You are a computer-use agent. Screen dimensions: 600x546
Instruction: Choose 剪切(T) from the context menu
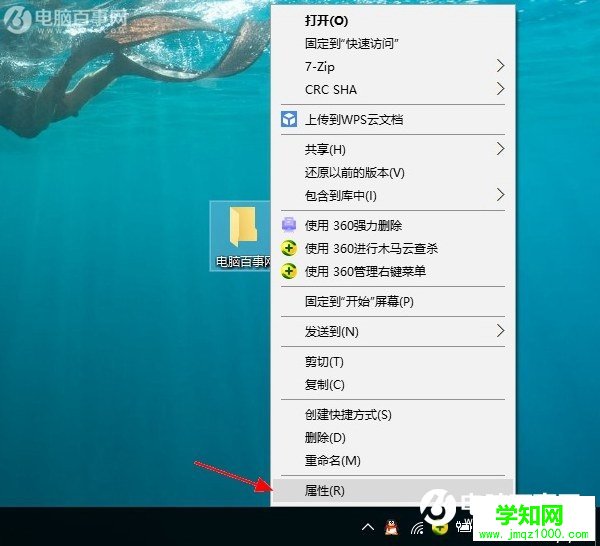tap(393, 362)
